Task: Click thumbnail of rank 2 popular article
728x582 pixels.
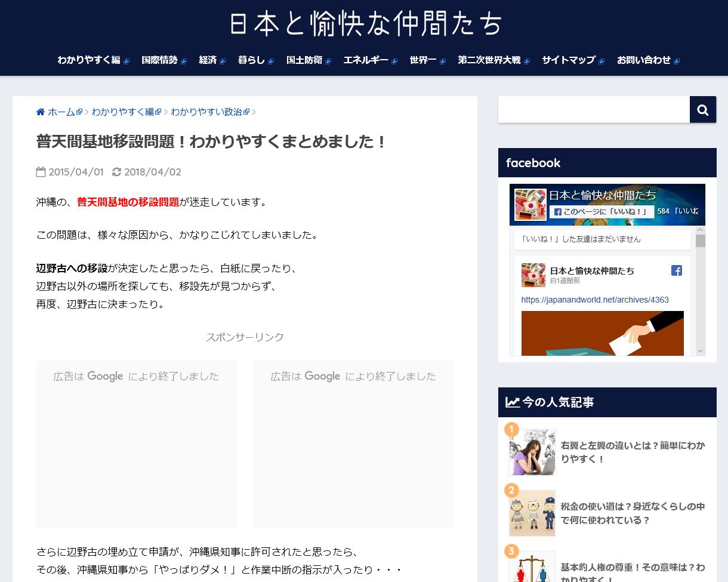Action: pos(532,513)
